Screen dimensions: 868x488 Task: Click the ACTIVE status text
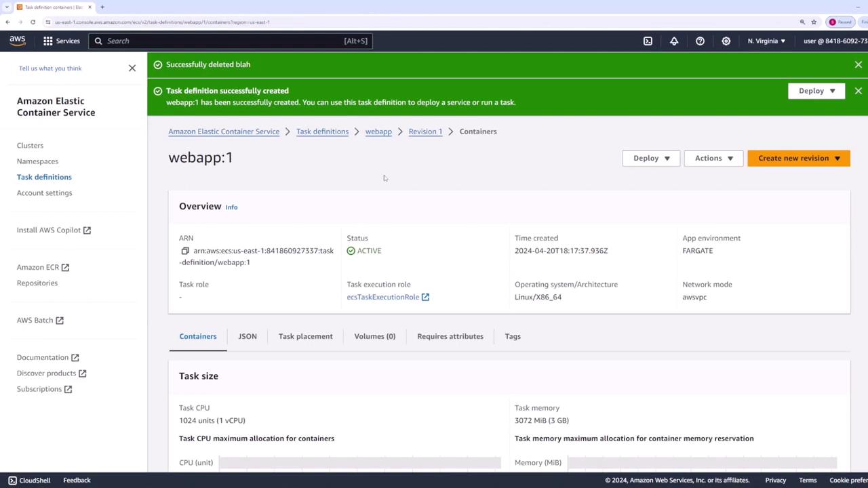pos(369,251)
